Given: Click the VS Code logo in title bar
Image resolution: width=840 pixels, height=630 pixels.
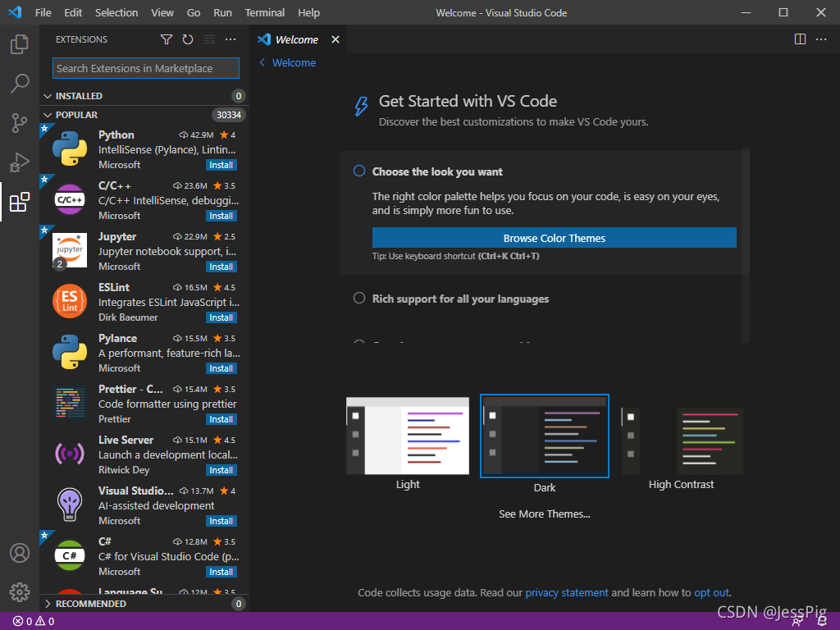Looking at the screenshot, I should point(15,12).
